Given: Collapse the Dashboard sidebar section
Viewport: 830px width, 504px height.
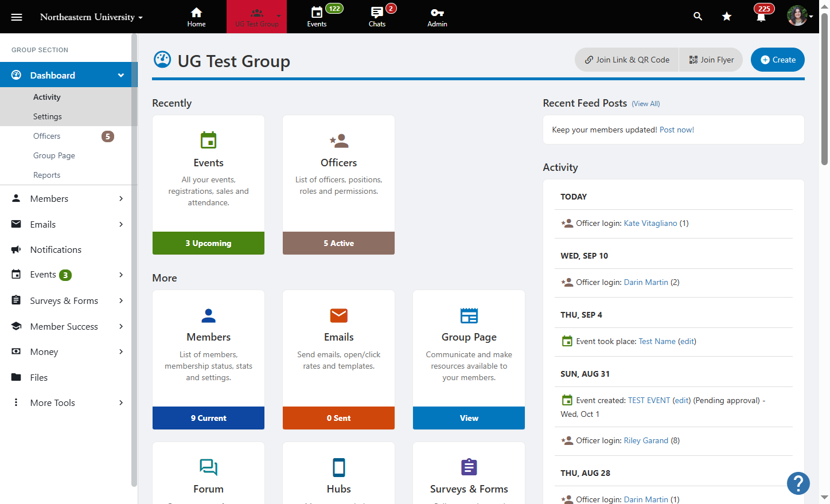Looking at the screenshot, I should point(121,75).
